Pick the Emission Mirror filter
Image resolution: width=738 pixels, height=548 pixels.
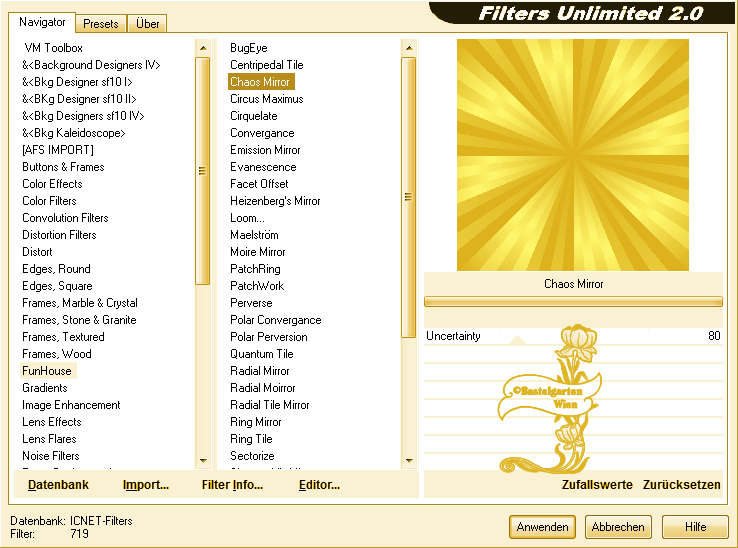click(x=265, y=150)
